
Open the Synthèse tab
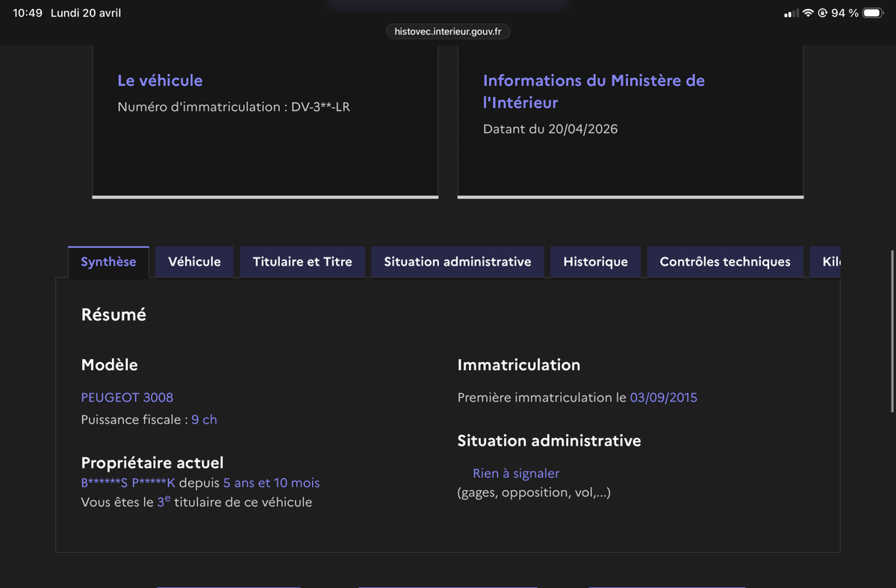[108, 262]
